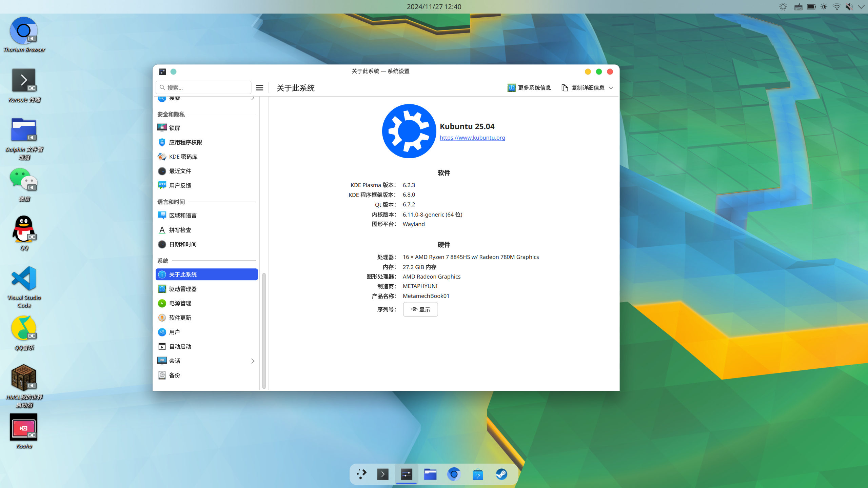Expand hidden system tray icons arrow
The image size is (868, 488).
pyautogui.click(x=861, y=7)
